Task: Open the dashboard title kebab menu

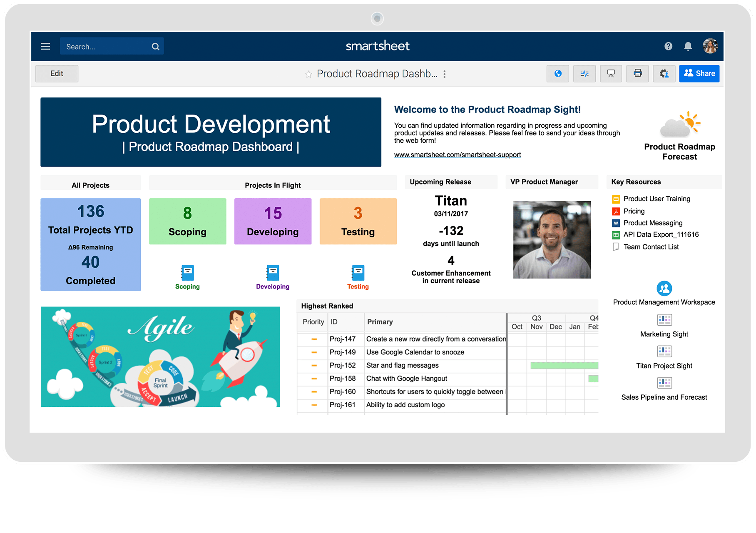Action: click(x=445, y=74)
